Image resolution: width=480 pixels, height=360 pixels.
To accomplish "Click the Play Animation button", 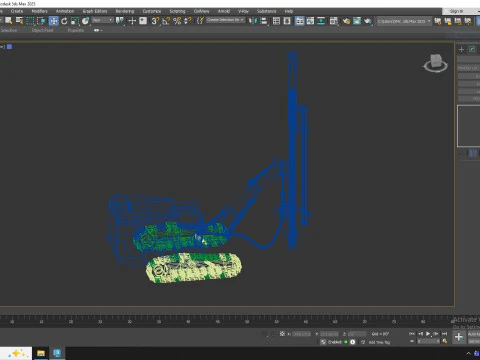I will click(x=428, y=333).
